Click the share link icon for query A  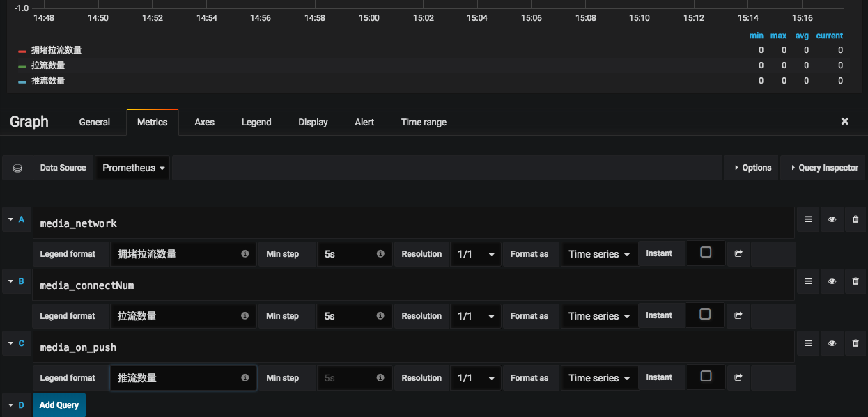(738, 254)
